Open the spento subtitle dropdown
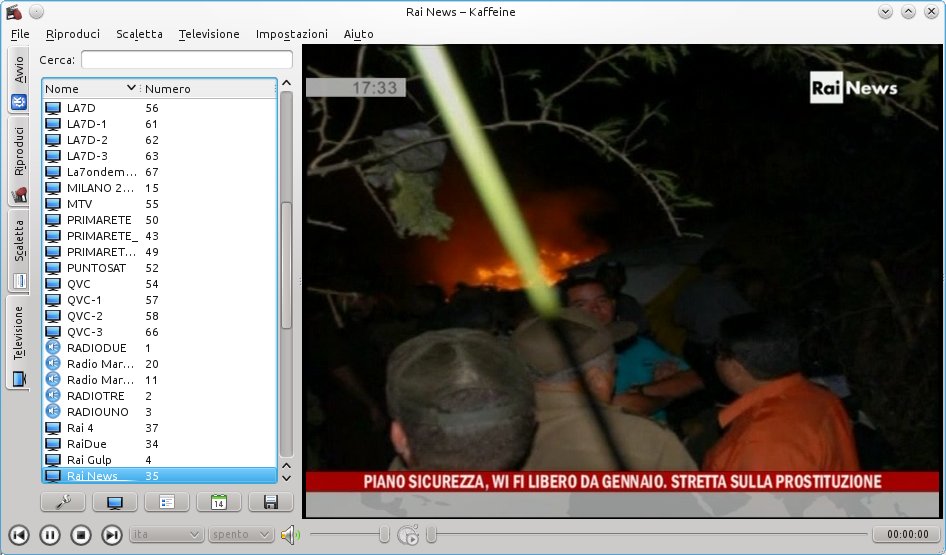Image resolution: width=946 pixels, height=555 pixels. click(240, 534)
